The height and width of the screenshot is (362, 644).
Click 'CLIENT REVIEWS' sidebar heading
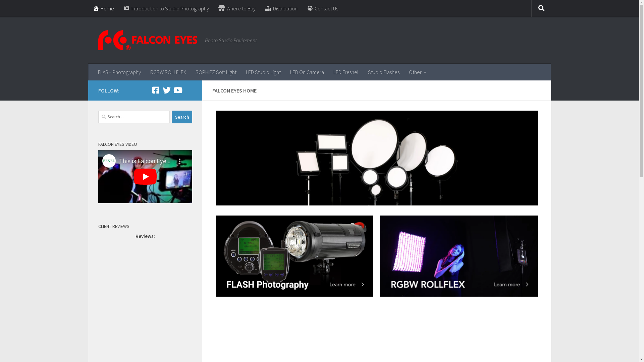tap(114, 226)
